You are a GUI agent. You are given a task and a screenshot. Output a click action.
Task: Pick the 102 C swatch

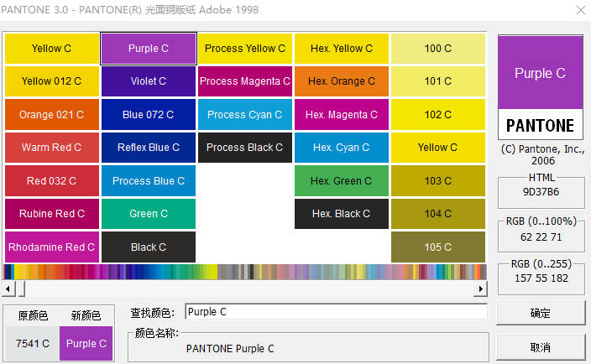[438, 114]
